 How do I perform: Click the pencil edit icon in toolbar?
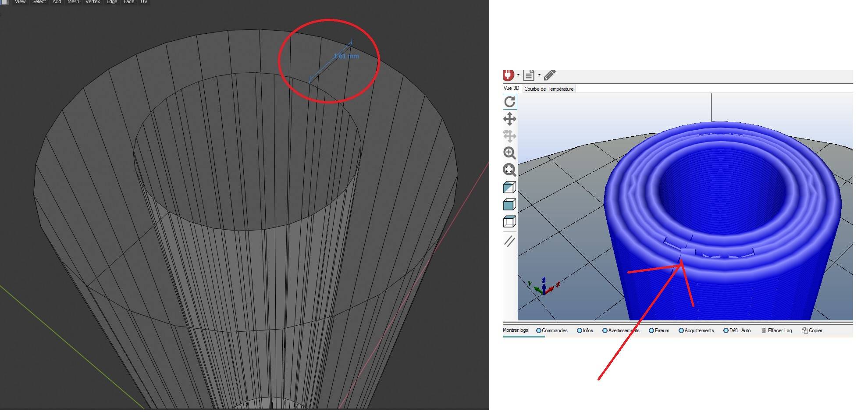550,75
